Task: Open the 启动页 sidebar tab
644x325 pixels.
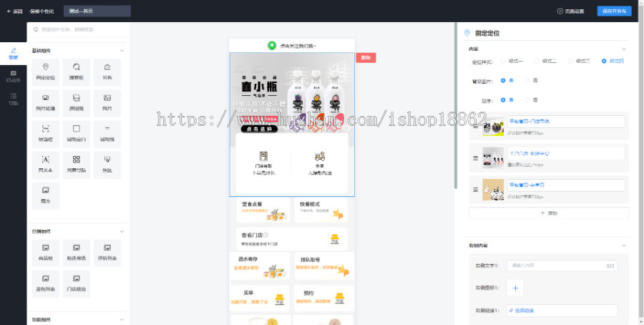Action: coord(14,77)
